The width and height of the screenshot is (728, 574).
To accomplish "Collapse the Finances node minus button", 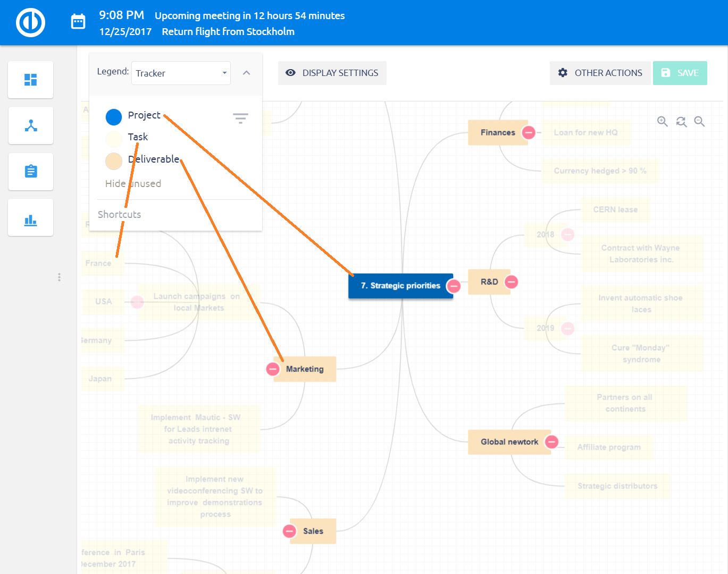I will click(x=529, y=132).
